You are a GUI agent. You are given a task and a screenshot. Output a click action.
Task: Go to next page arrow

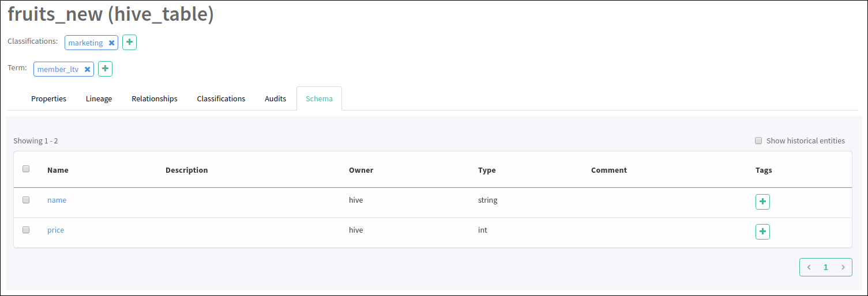point(843,267)
